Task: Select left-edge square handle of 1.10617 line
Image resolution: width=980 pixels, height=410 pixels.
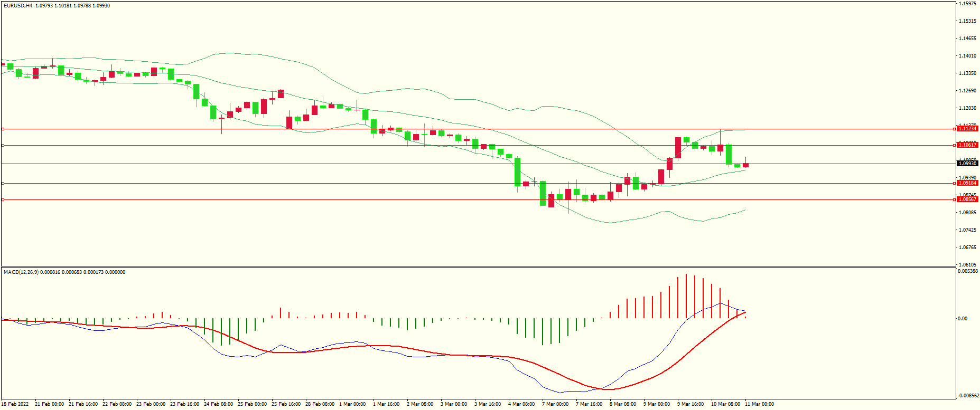Action: pyautogui.click(x=3, y=145)
